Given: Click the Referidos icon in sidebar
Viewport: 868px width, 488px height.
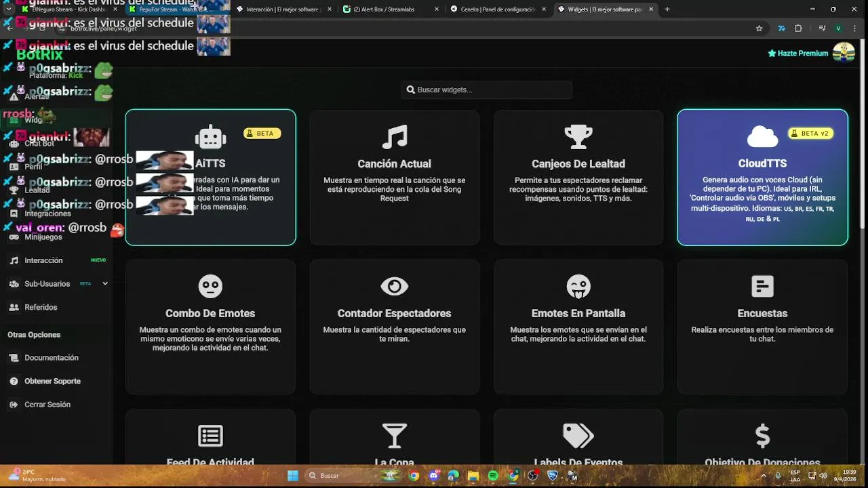Looking at the screenshot, I should pyautogui.click(x=14, y=307).
